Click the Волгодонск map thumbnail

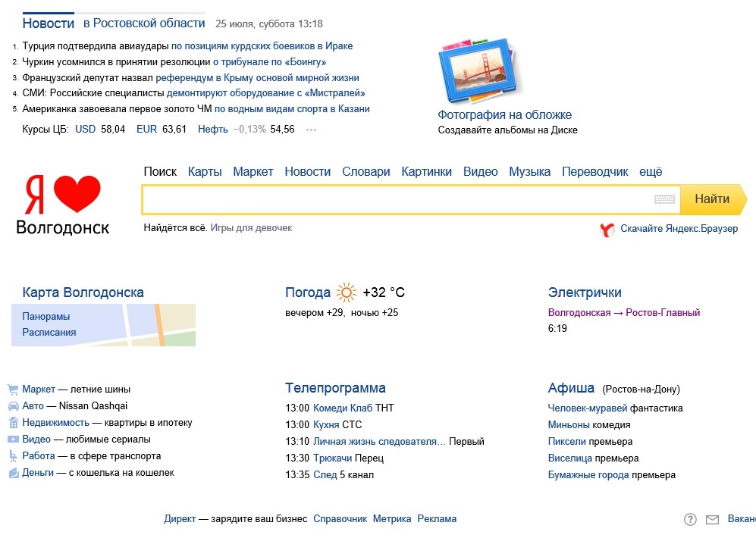(103, 325)
